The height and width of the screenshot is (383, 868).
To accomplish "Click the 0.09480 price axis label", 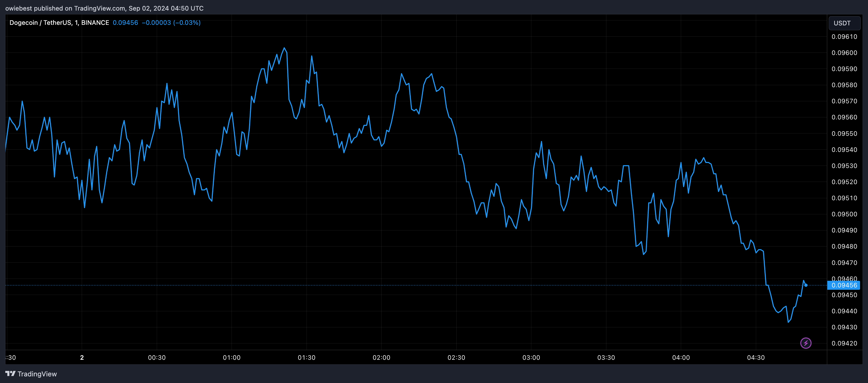I will point(844,246).
